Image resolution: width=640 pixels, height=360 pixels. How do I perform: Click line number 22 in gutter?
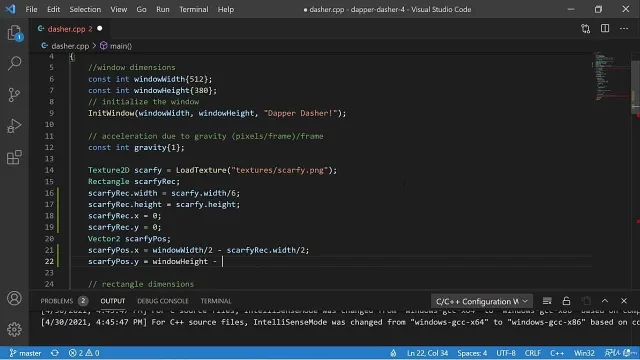point(49,262)
